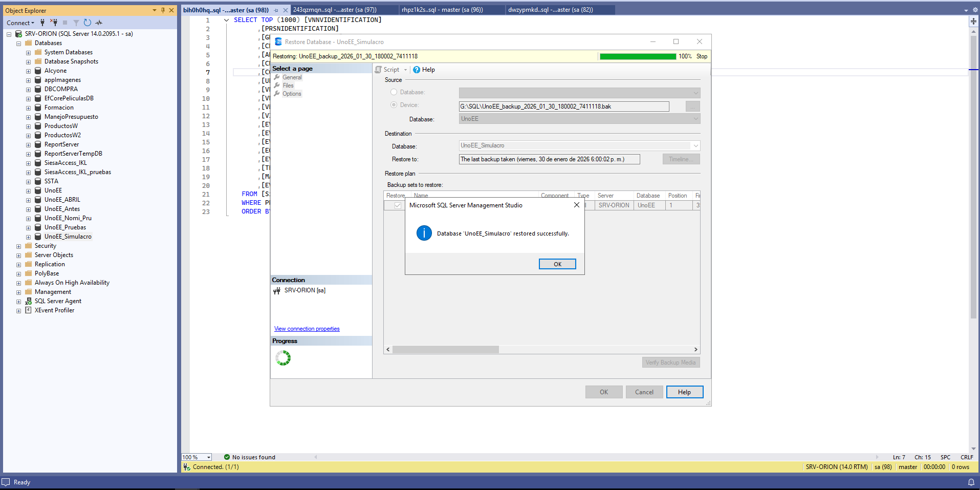980x490 pixels.
Task: Open the View connection properties link
Action: pyautogui.click(x=307, y=329)
